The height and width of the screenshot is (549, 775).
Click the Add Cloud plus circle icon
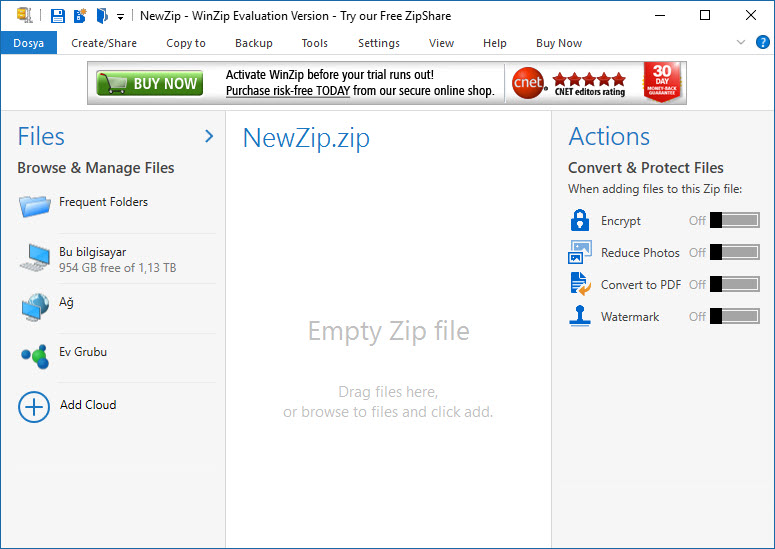click(34, 407)
